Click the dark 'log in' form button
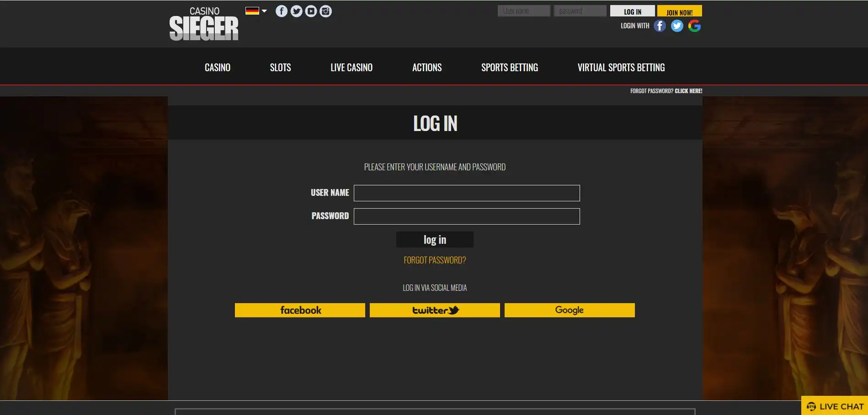868x415 pixels. pyautogui.click(x=435, y=240)
